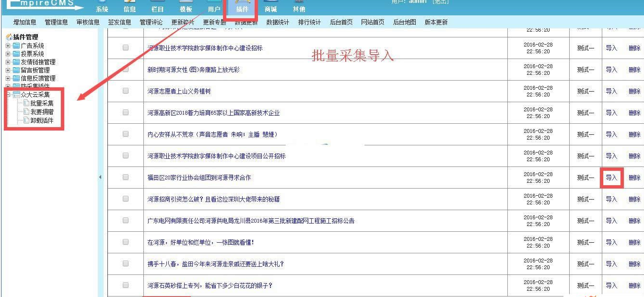Check the checkbox beside 河源志愿者上山义务植树
The image size is (644, 297).
point(125,91)
